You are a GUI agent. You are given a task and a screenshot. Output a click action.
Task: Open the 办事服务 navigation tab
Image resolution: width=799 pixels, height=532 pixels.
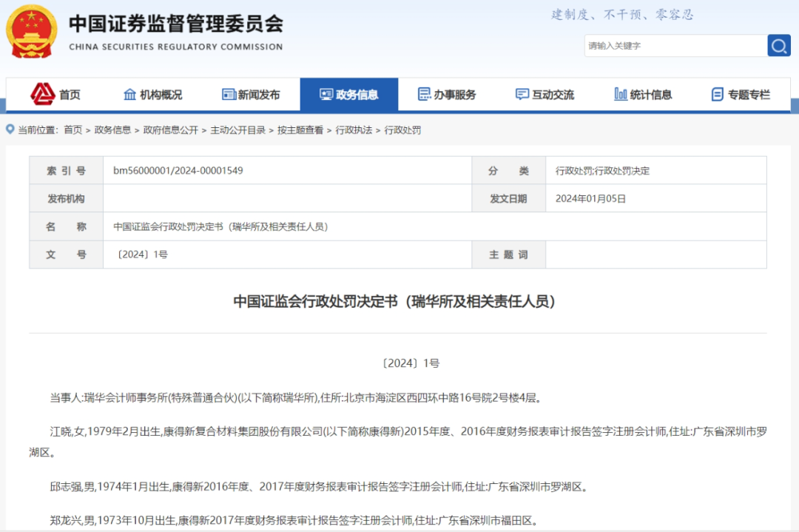tap(454, 95)
